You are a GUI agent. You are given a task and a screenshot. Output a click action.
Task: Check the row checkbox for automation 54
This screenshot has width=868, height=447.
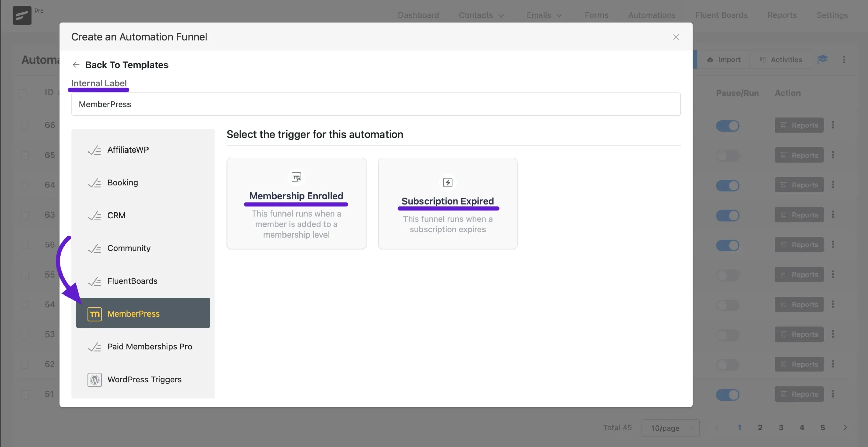pyautogui.click(x=25, y=305)
